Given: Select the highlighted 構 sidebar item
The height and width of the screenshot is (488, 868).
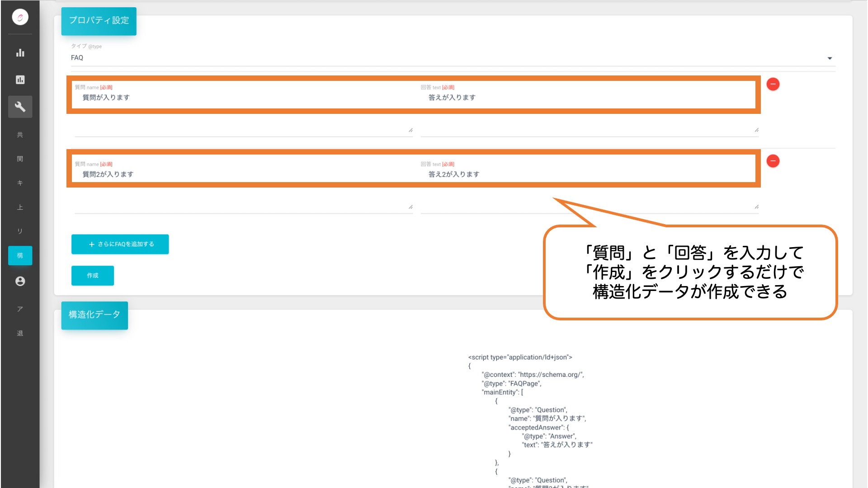Looking at the screenshot, I should [x=20, y=255].
